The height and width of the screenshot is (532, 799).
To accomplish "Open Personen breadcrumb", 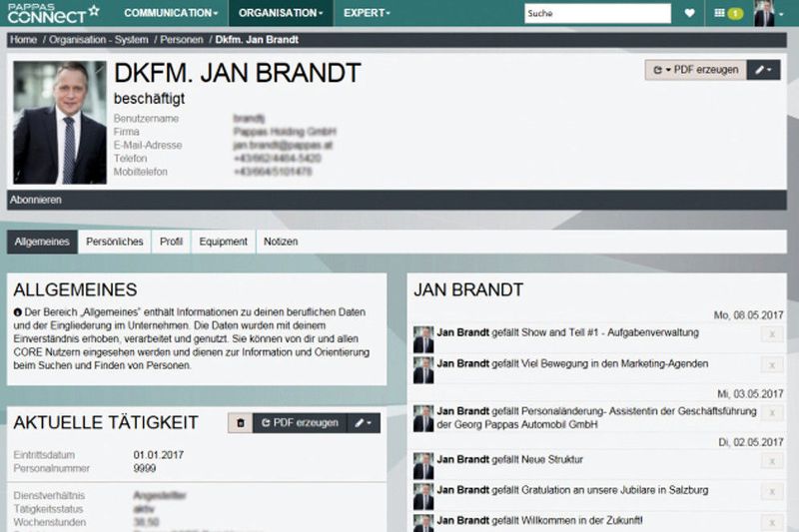I will coord(182,40).
